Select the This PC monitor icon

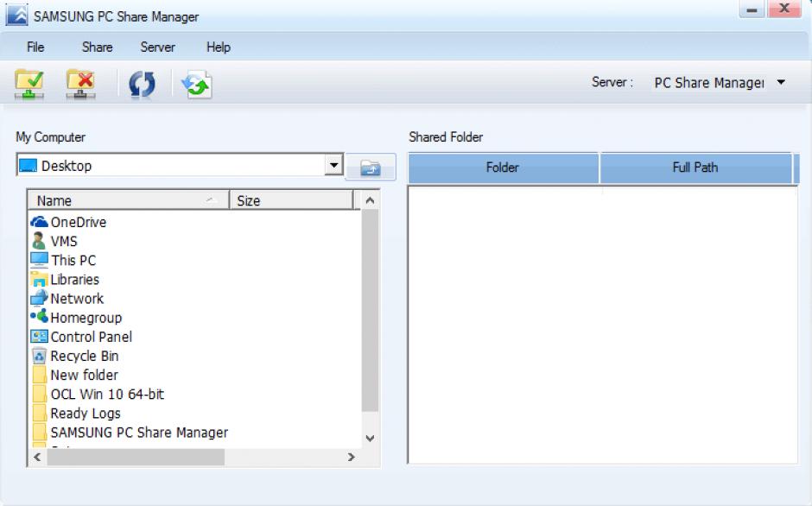39,260
